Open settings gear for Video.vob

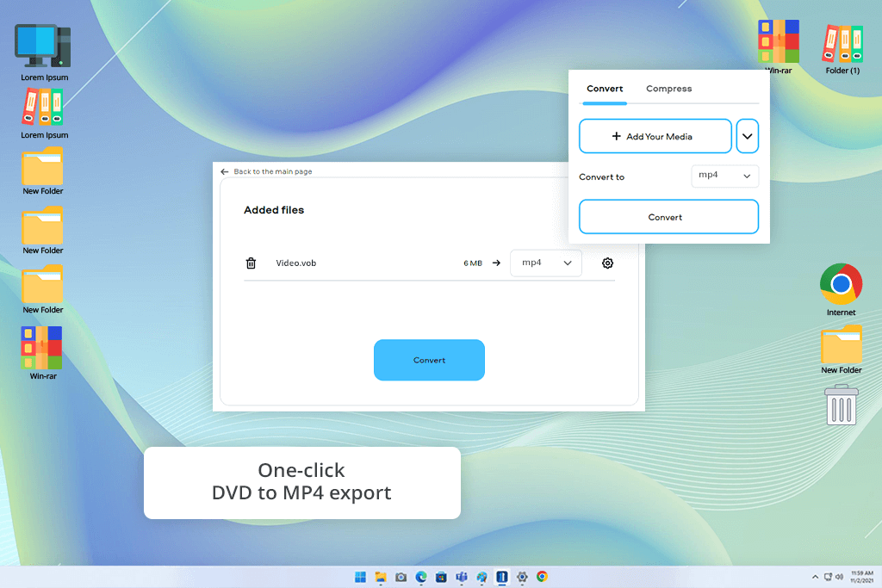607,263
